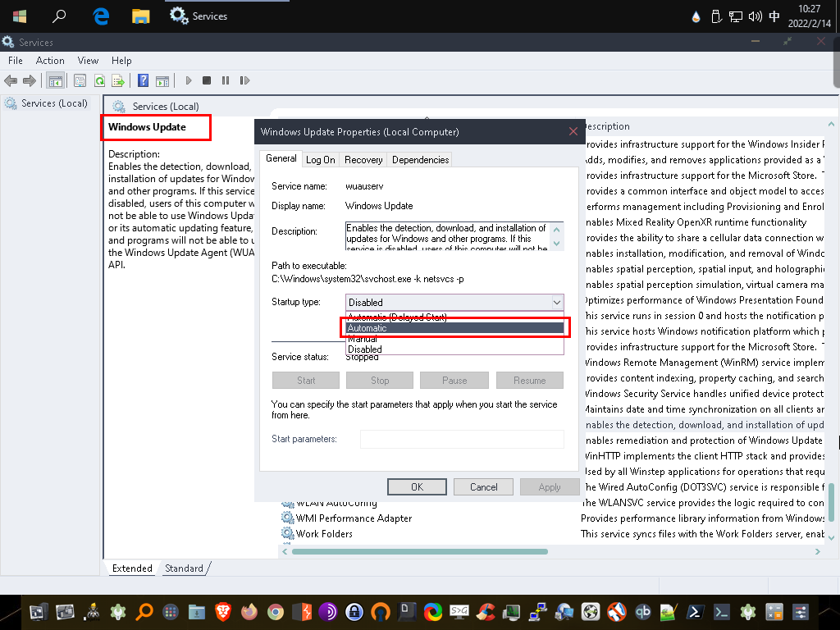
Task: Launch Microsoft Edge from top taskbar
Action: coord(101,16)
